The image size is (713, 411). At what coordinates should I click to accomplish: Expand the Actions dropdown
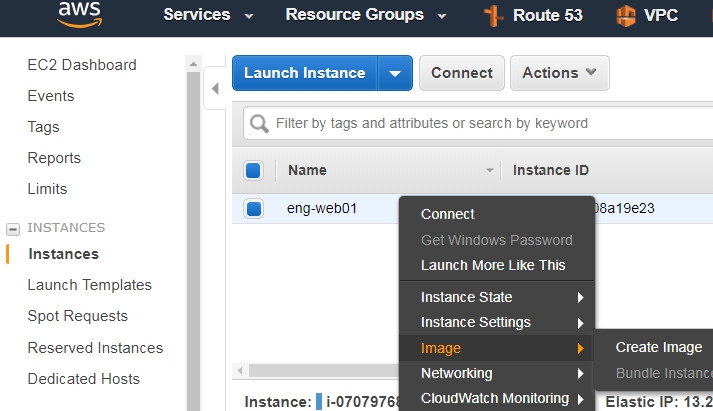(x=559, y=73)
